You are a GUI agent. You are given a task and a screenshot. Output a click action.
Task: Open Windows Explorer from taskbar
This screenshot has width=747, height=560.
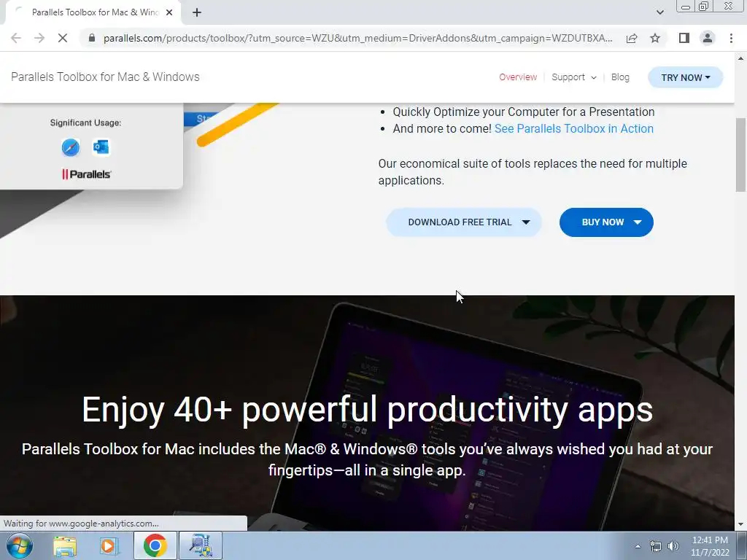pyautogui.click(x=65, y=545)
